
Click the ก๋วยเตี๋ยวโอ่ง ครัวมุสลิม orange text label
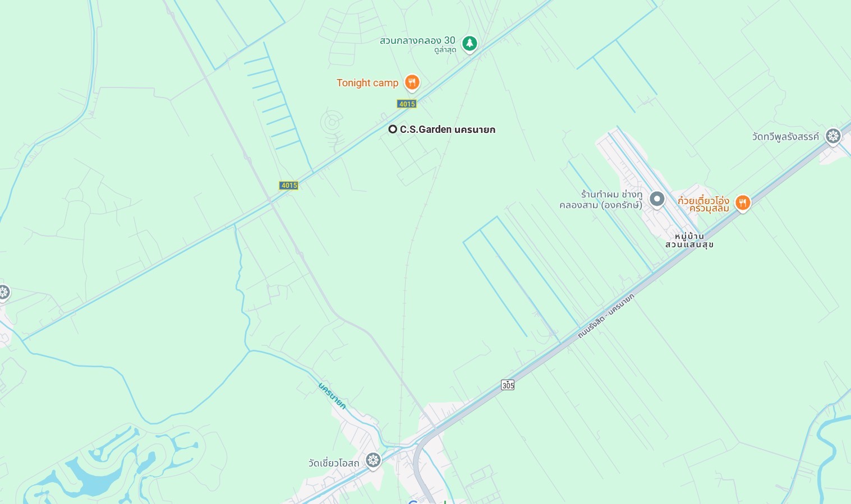tap(703, 204)
